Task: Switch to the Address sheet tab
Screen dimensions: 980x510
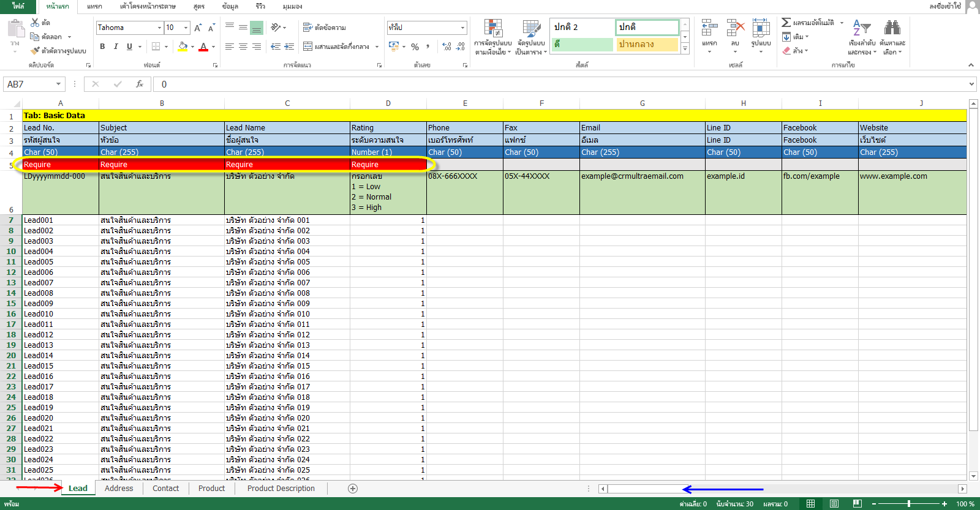Action: pos(119,489)
